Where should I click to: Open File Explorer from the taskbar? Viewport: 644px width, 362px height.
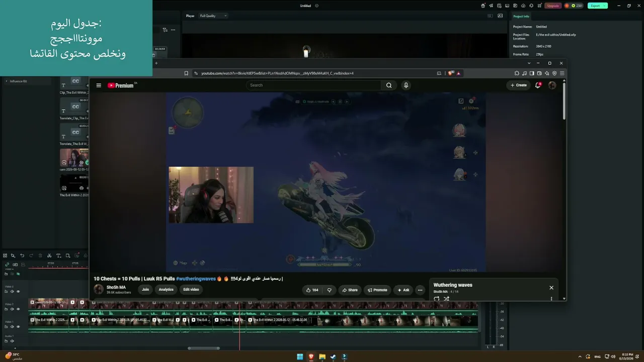coord(322,356)
